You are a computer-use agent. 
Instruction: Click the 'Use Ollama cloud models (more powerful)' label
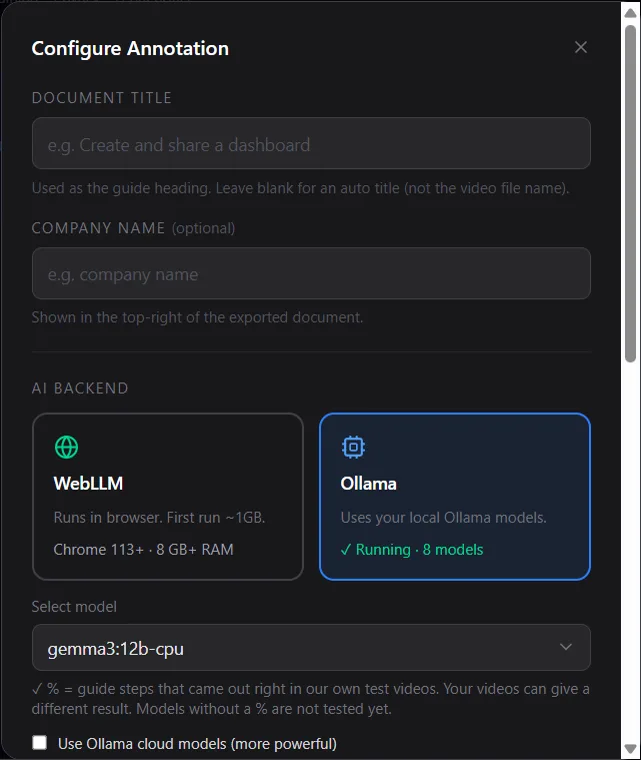pos(197,744)
